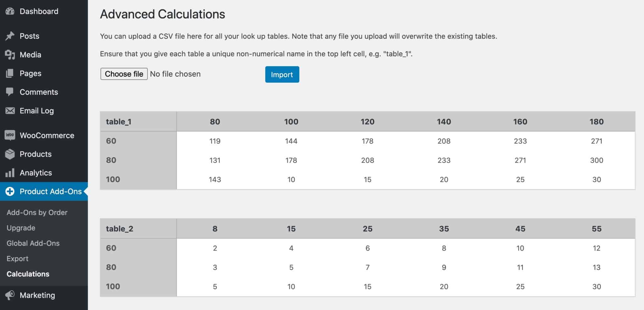This screenshot has width=644, height=310.
Task: Select the Calculations submenu item
Action: click(28, 274)
